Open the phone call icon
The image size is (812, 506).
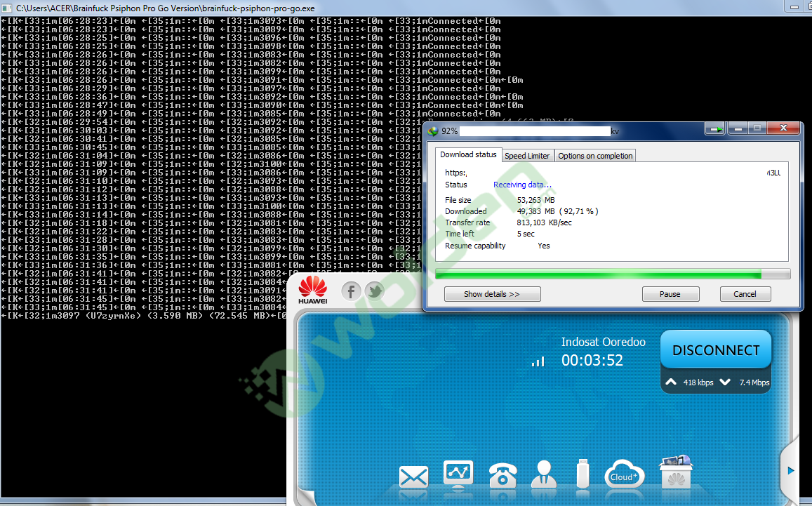pos(502,475)
